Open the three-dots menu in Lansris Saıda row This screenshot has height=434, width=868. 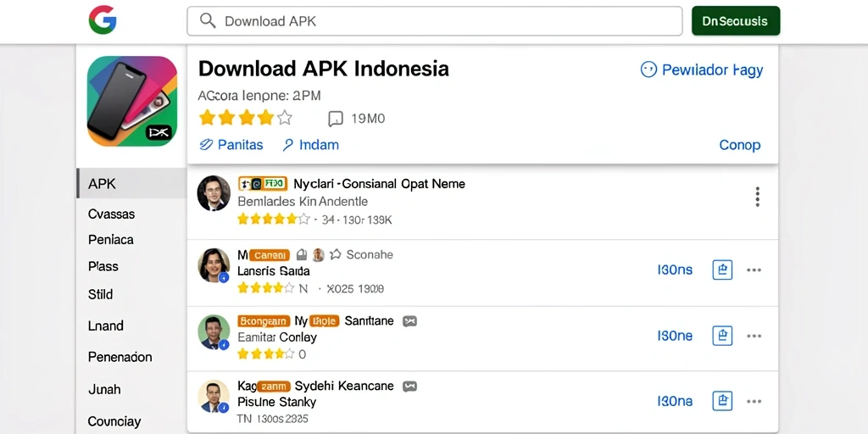pos(754,270)
